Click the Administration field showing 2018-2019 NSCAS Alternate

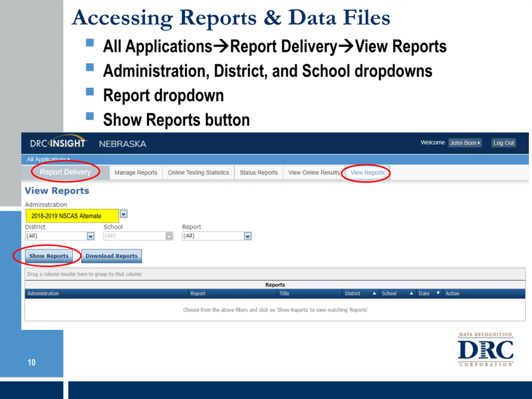pyautogui.click(x=72, y=216)
